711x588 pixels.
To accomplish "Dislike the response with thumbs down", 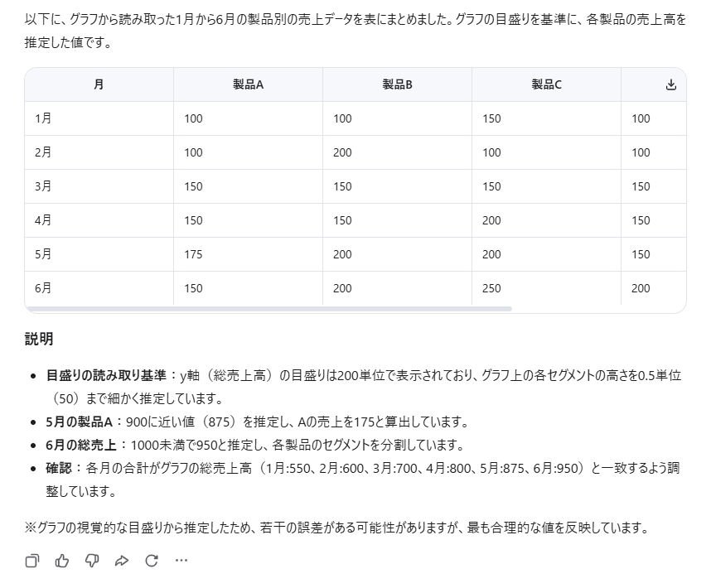I will coord(92,561).
